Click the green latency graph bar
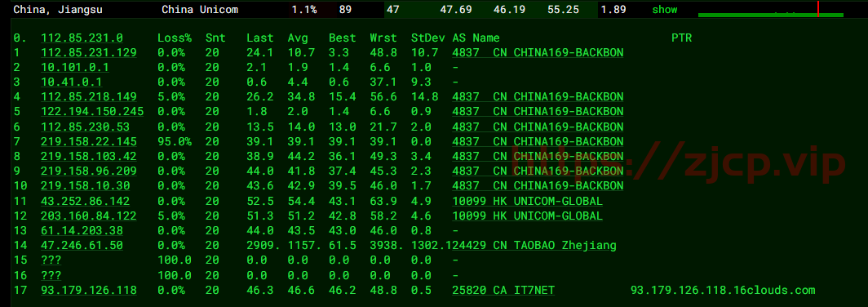Image resolution: width=868 pixels, height=307 pixels. (x=771, y=15)
